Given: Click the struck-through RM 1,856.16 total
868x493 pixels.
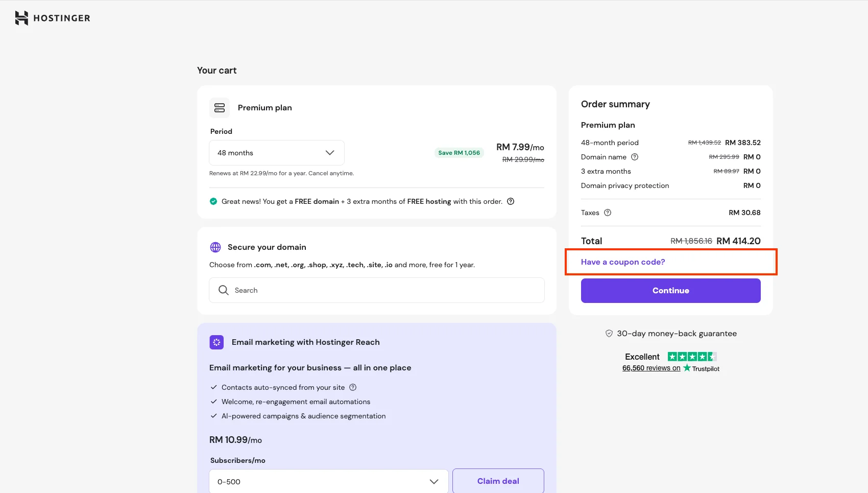Looking at the screenshot, I should click(691, 241).
